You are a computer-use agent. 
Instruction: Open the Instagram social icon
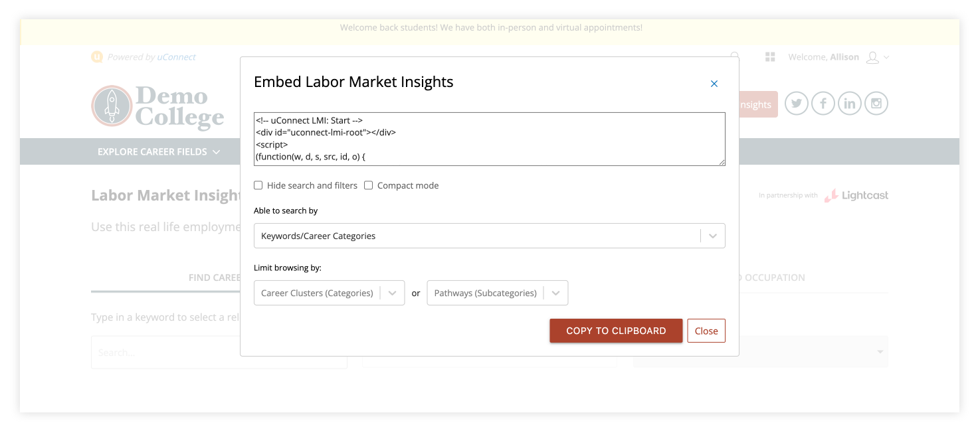tap(876, 104)
